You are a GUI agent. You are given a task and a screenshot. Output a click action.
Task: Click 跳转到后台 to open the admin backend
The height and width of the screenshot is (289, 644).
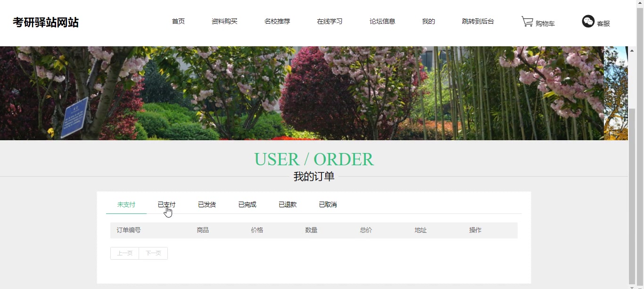[478, 21]
